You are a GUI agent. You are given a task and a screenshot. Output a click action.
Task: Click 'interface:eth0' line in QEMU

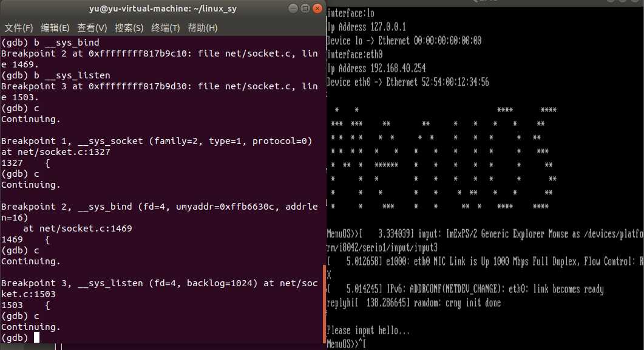pyautogui.click(x=355, y=54)
